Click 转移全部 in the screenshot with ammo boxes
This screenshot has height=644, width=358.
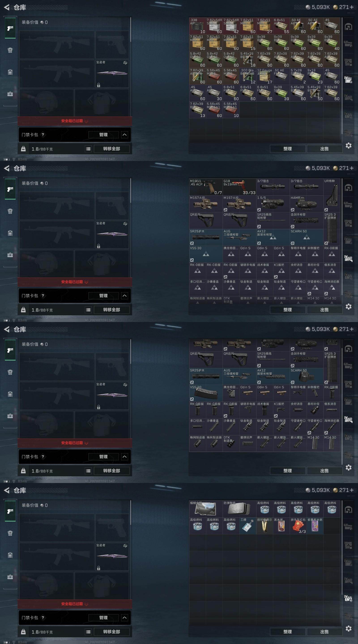pos(112,149)
